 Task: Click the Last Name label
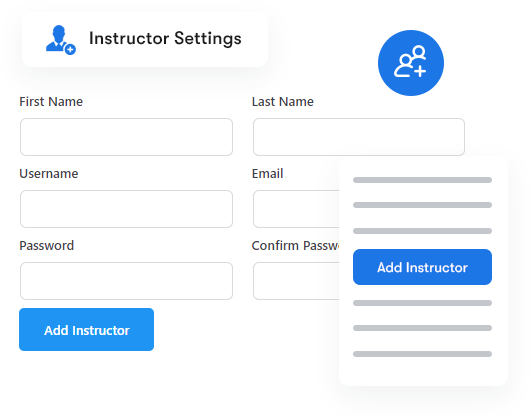(x=283, y=102)
